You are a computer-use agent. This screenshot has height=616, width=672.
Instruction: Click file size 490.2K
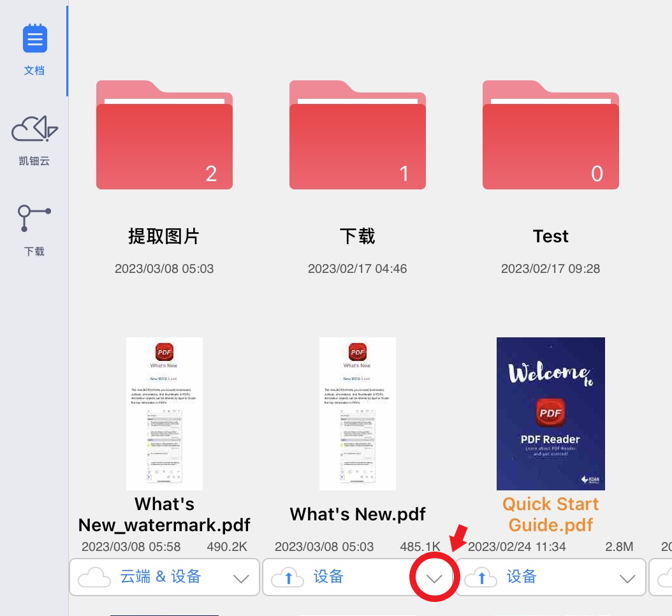227,546
